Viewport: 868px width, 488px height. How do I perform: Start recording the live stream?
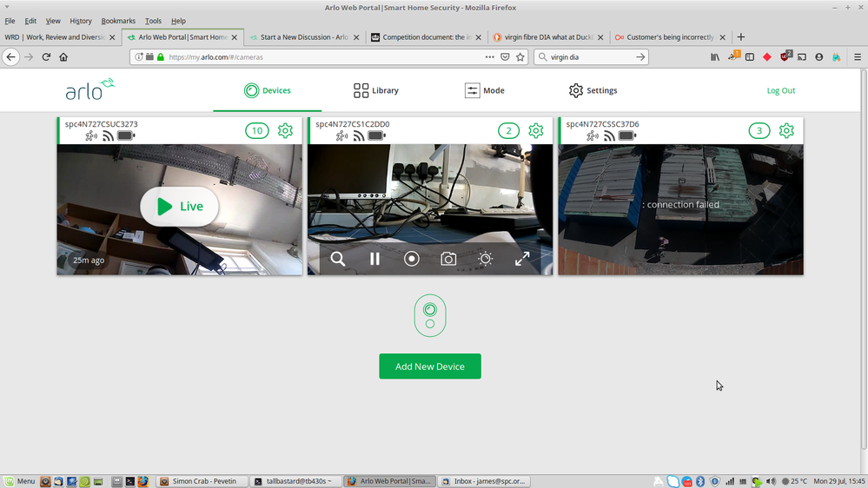(x=411, y=259)
